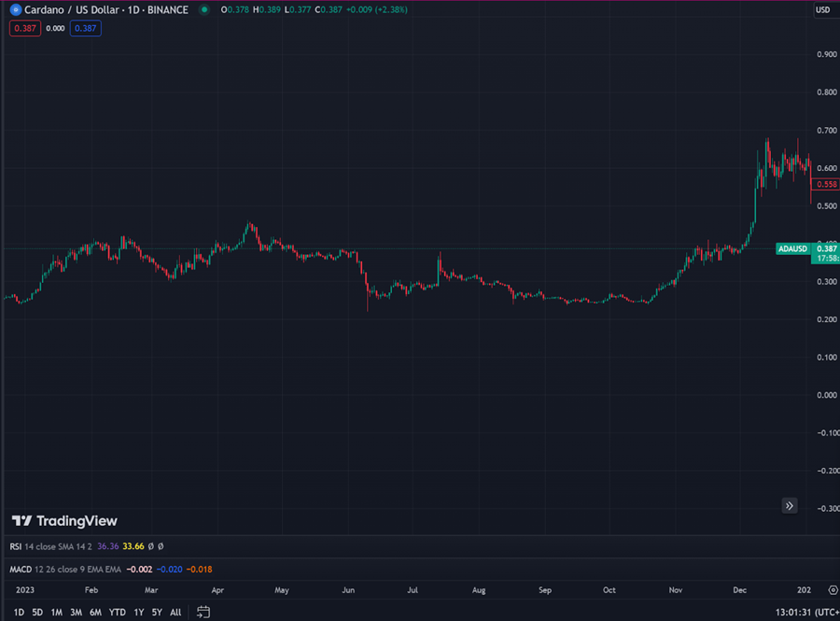Click the red 0.558 price label
The height and width of the screenshot is (621, 840).
(x=826, y=185)
